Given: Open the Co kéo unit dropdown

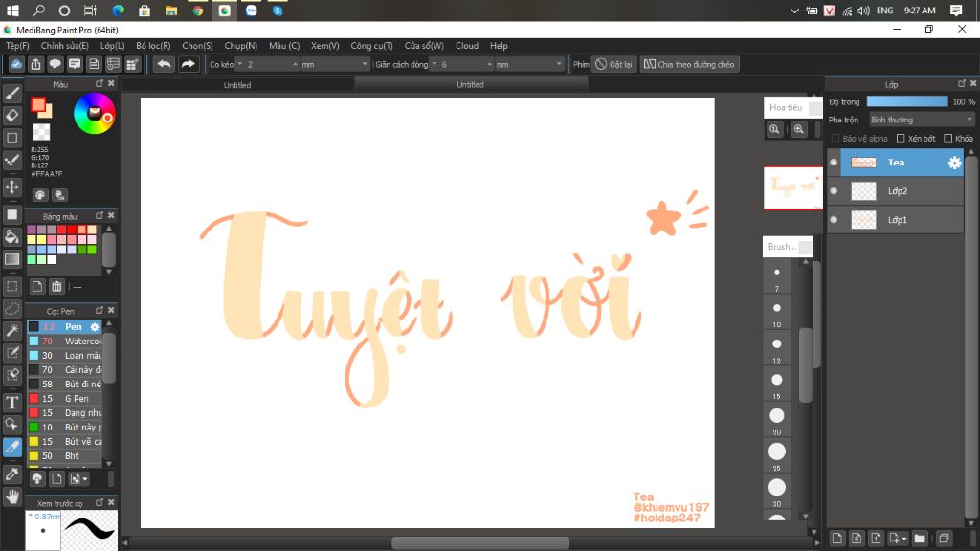Looking at the screenshot, I should (x=335, y=64).
